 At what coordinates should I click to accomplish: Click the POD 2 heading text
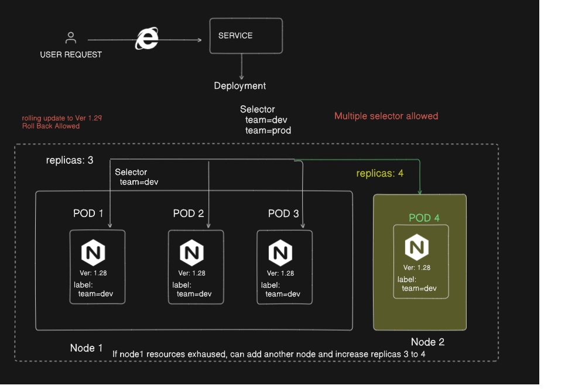pyautogui.click(x=189, y=214)
